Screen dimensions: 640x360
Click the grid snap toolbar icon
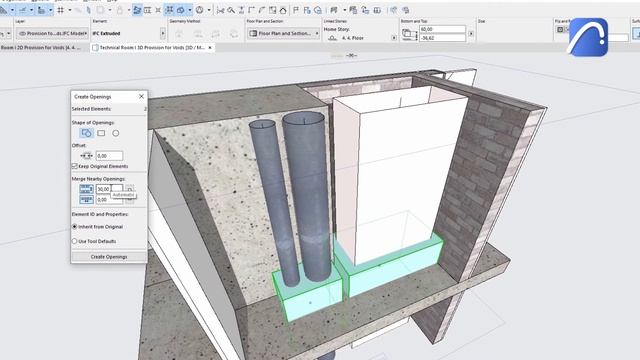[61, 10]
